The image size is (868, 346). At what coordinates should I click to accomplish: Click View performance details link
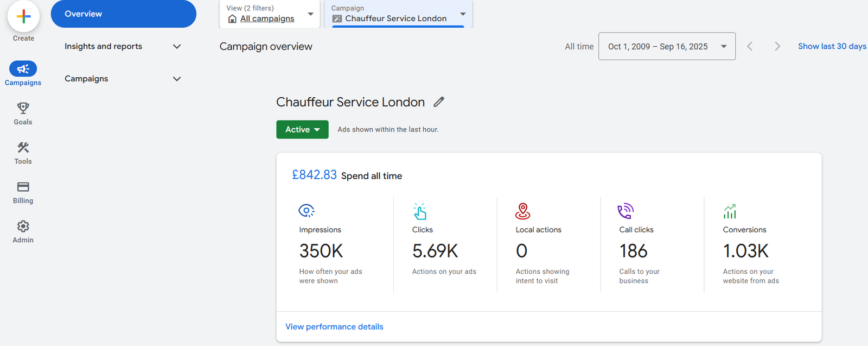click(334, 326)
